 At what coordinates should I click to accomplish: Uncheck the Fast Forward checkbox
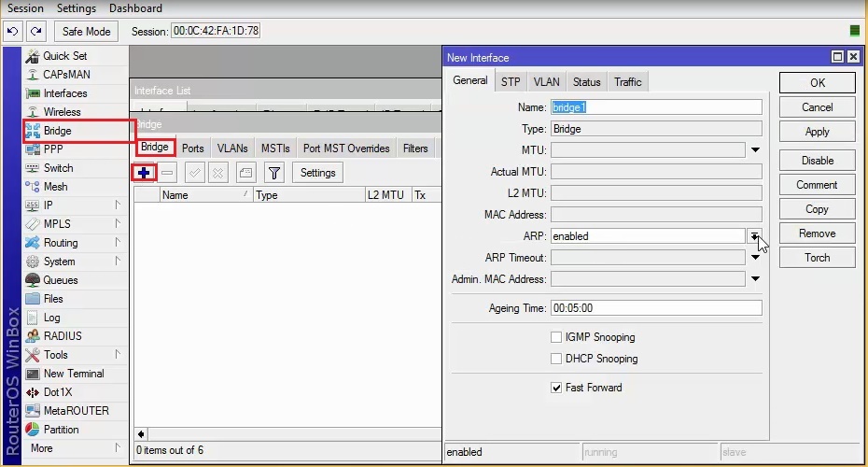556,388
